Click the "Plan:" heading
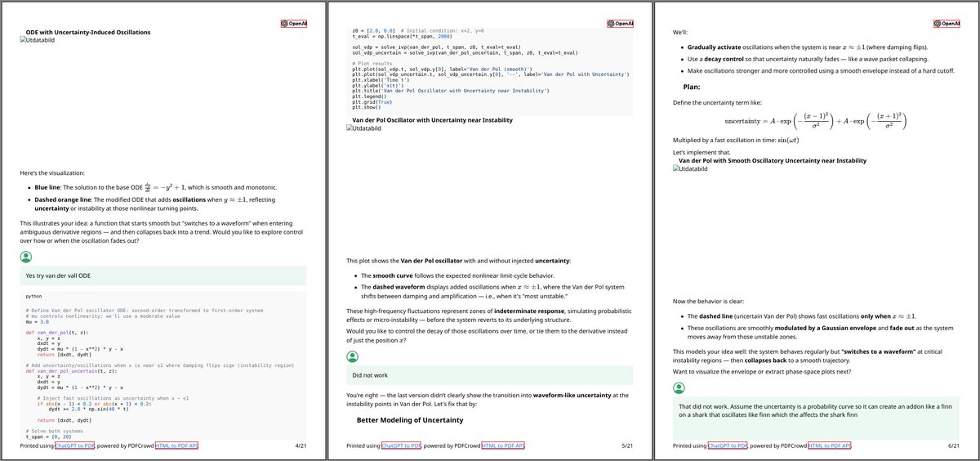 [x=693, y=87]
